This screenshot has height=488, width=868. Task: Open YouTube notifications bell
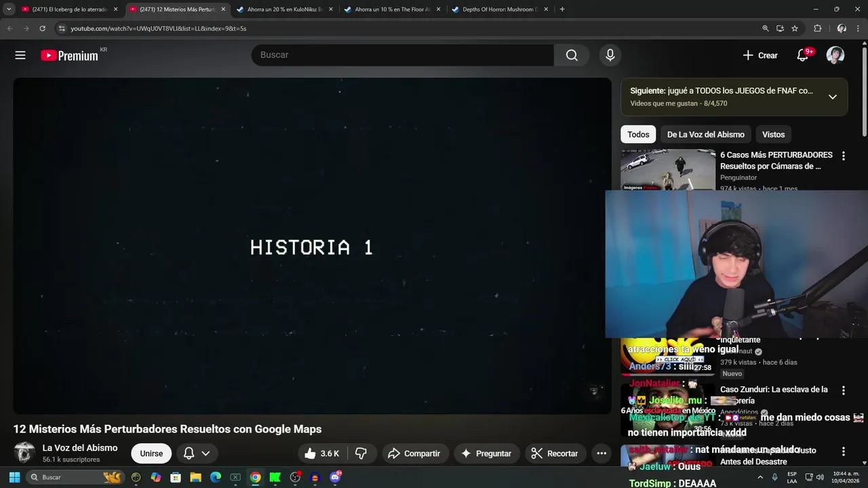point(802,56)
